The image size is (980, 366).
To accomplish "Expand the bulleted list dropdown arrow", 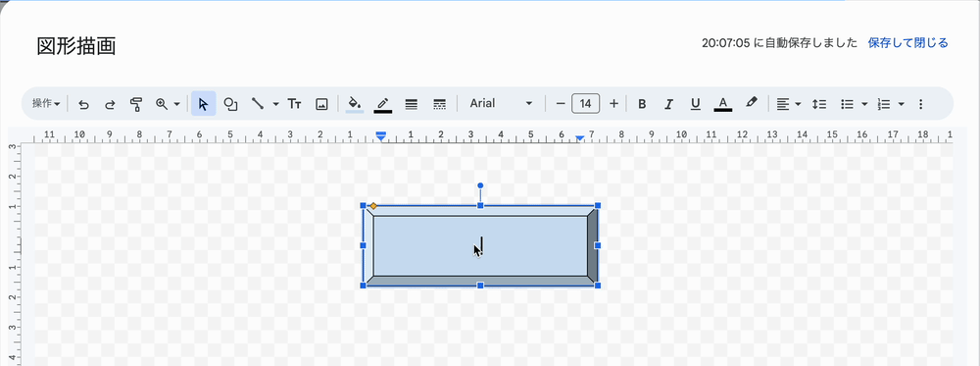I will pos(864,104).
